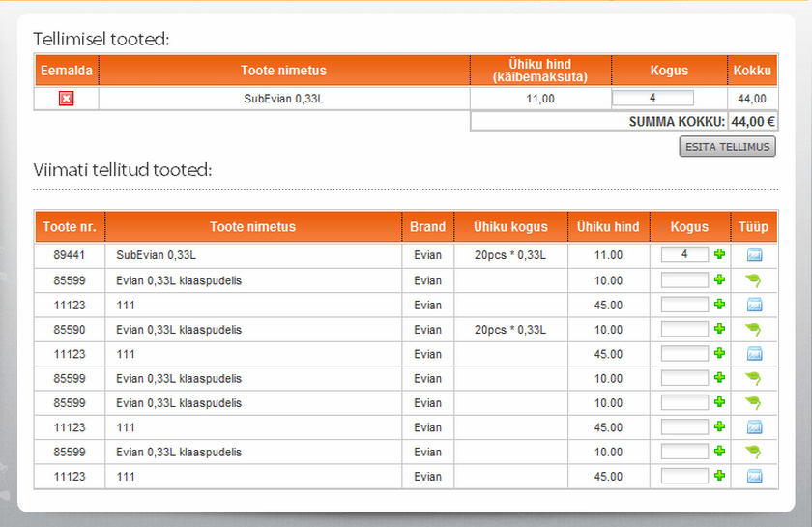Click the green leaf icon for product 85590

[753, 329]
